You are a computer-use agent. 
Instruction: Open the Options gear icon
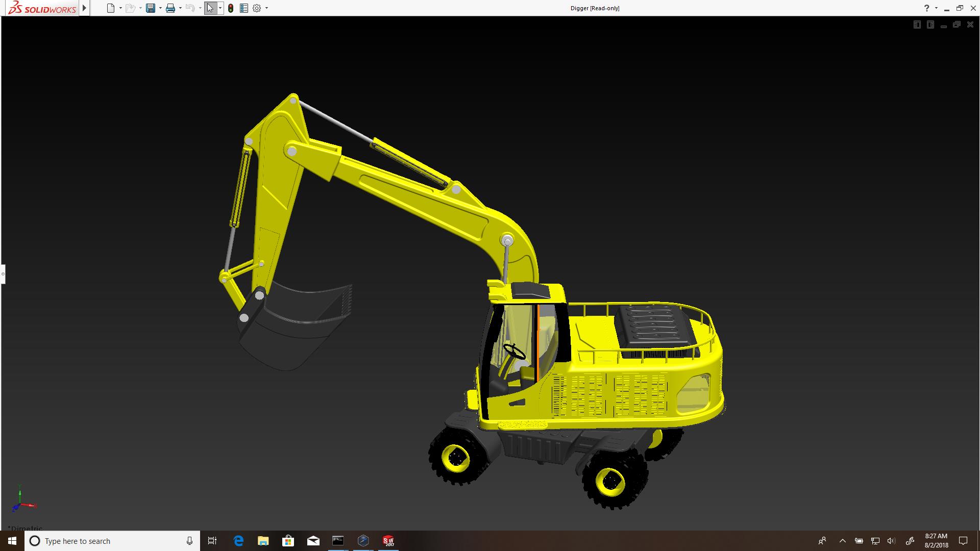click(257, 8)
